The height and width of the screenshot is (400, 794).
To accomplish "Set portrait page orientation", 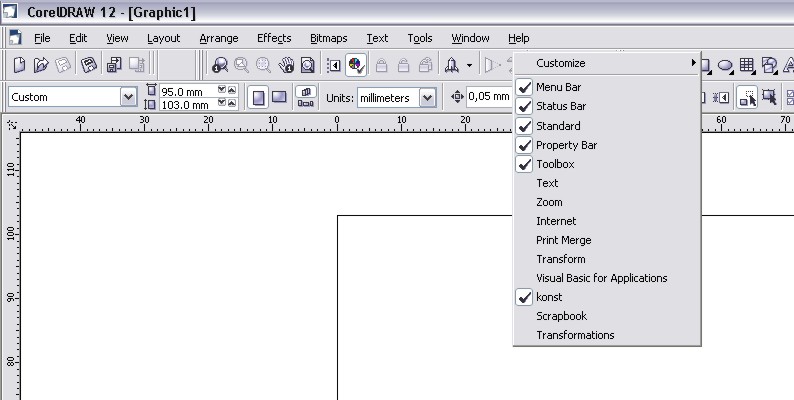I will coord(258,97).
